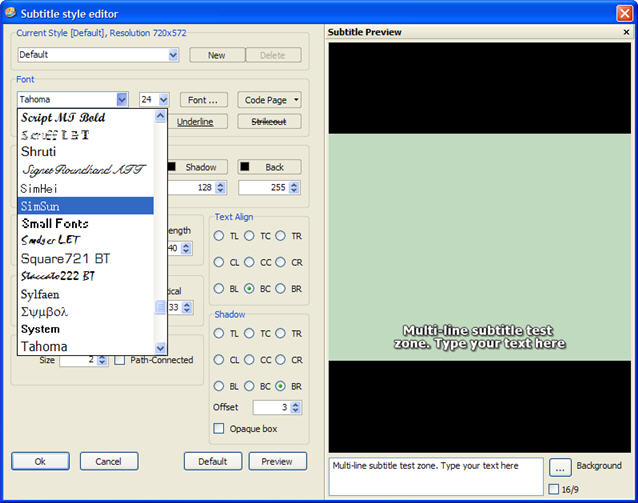Select Shadow TL radio button
The width and height of the screenshot is (638, 503).
tap(219, 333)
